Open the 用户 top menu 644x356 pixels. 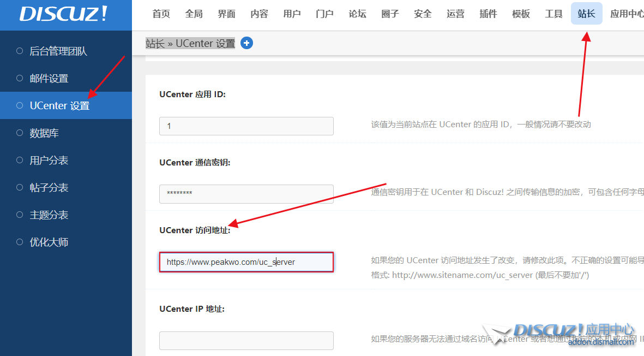[x=292, y=14]
